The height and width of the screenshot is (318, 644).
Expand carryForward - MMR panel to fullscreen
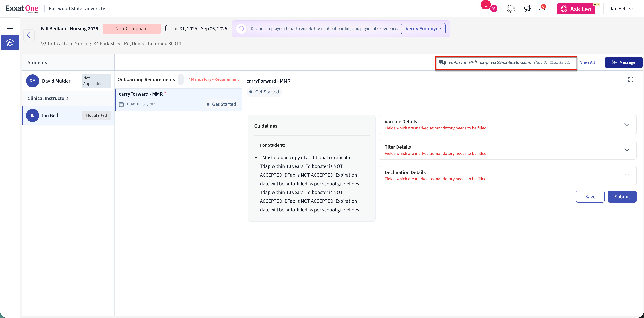pos(631,79)
